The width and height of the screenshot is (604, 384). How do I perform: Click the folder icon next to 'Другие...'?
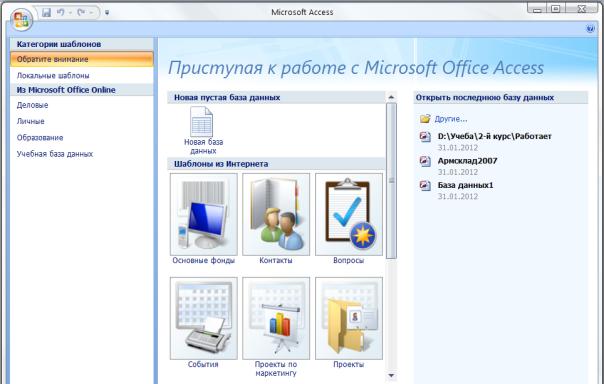pyautogui.click(x=425, y=119)
